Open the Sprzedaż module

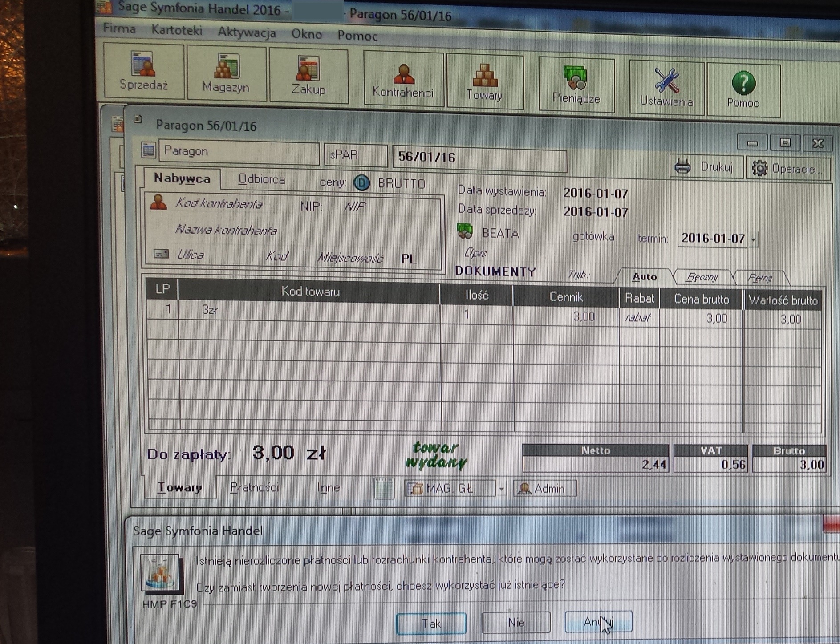click(x=144, y=71)
